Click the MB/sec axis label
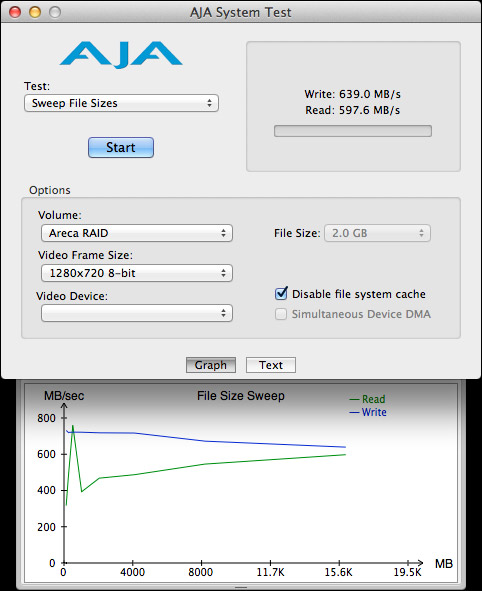The width and height of the screenshot is (482, 591). pos(64,396)
